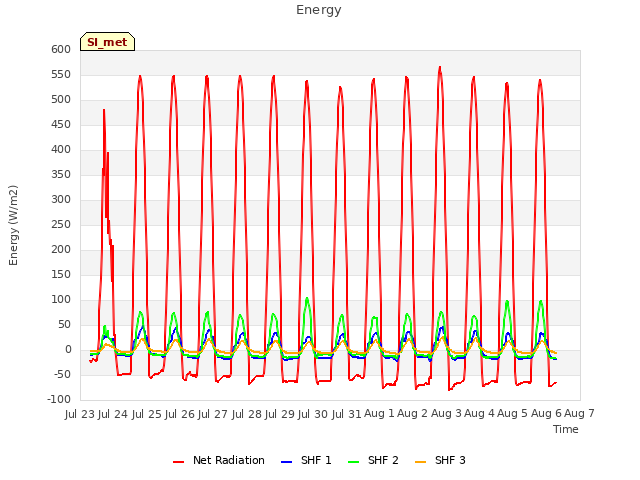Click the 0 y-axis tick label
Viewport: 640px width, 480px height.
tap(68, 350)
